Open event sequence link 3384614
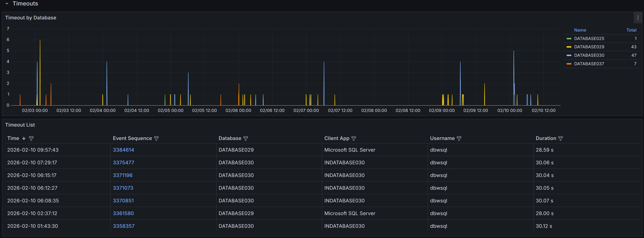The width and height of the screenshot is (644, 238). point(124,150)
